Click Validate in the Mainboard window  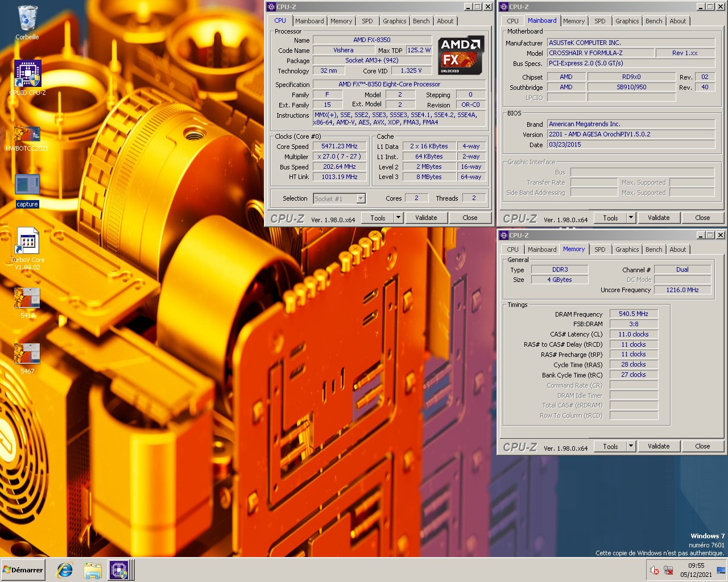pos(659,218)
